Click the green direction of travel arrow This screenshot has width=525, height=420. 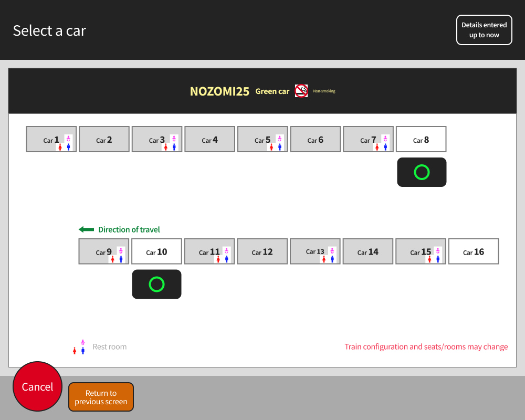(87, 229)
